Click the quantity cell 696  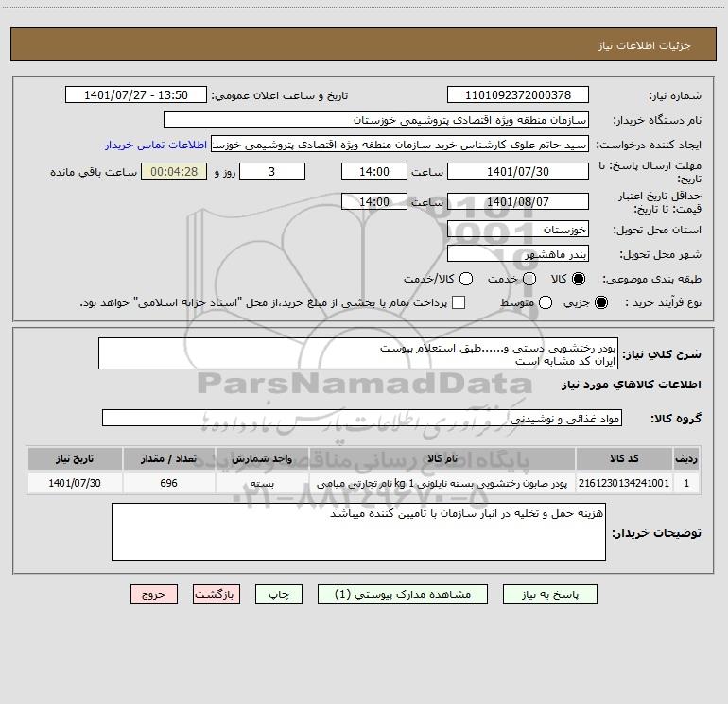[x=168, y=483]
